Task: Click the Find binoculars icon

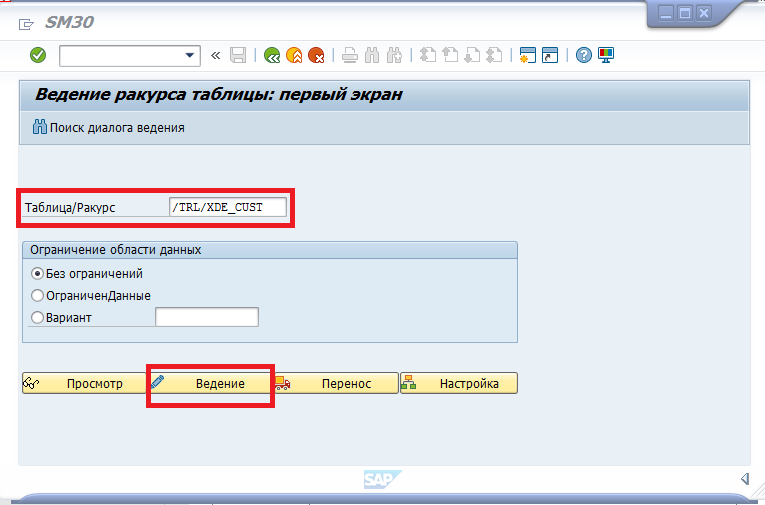Action: 372,55
